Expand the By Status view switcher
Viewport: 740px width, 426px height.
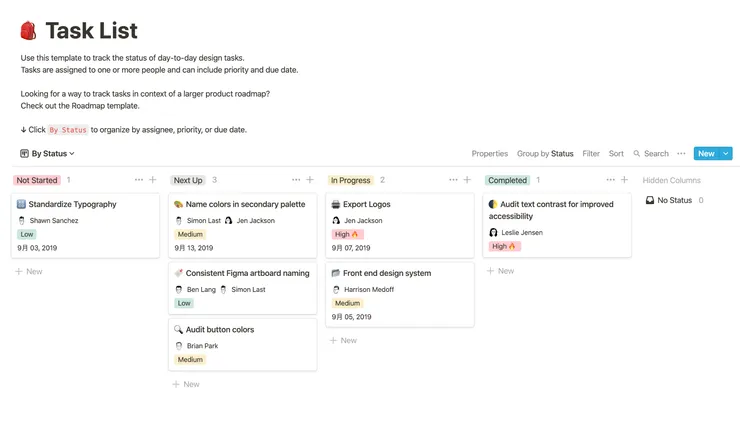(48, 154)
